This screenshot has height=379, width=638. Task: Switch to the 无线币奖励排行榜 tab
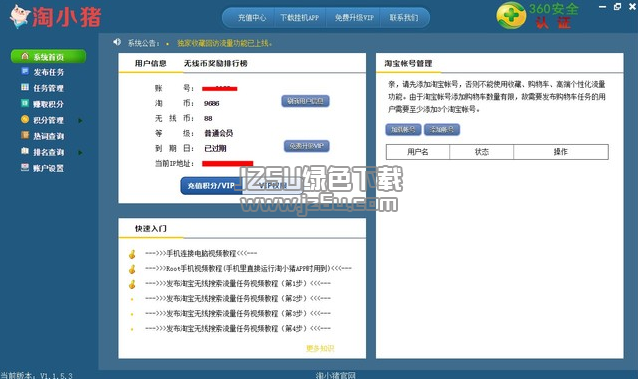[216, 63]
